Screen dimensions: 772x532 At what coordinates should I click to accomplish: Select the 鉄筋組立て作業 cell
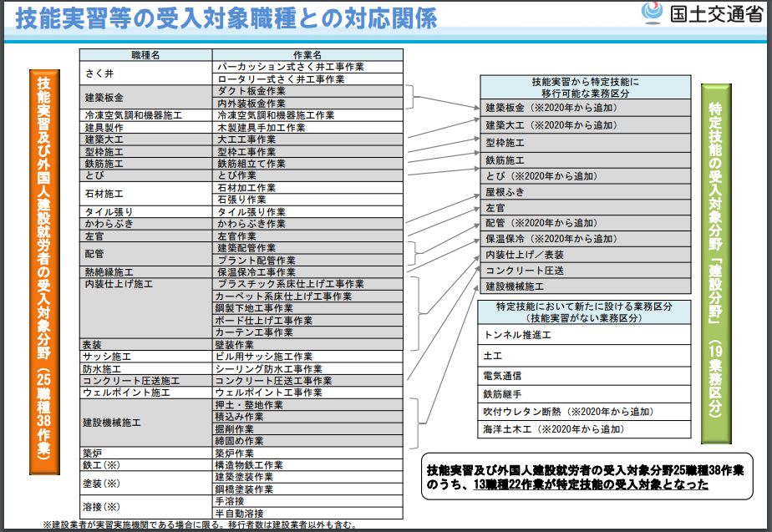[307, 164]
